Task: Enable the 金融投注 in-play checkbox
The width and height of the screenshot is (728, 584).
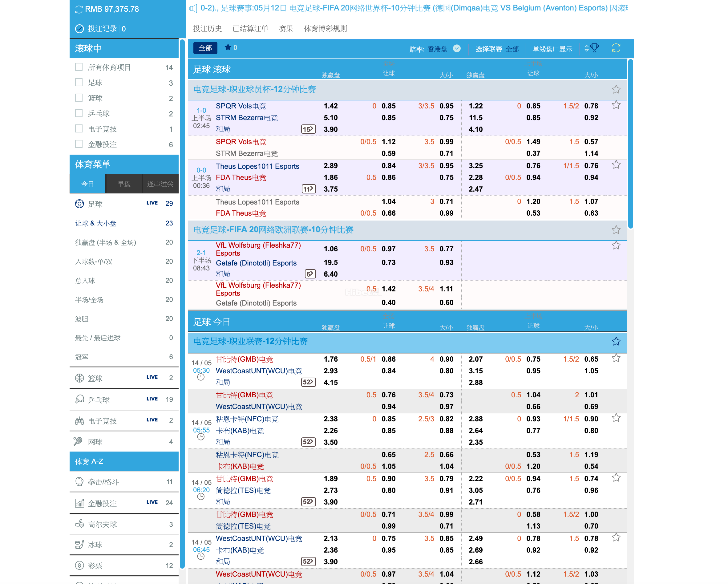Action: [x=79, y=144]
